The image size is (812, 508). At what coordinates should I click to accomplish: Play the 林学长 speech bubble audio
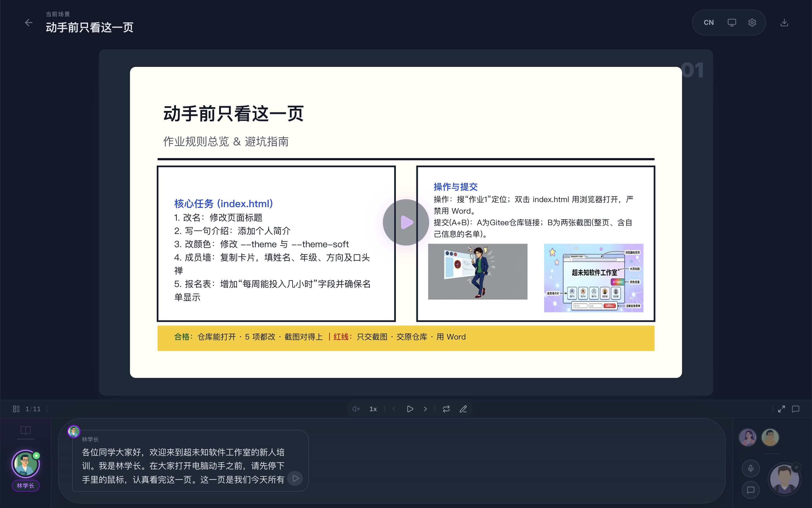click(x=295, y=478)
